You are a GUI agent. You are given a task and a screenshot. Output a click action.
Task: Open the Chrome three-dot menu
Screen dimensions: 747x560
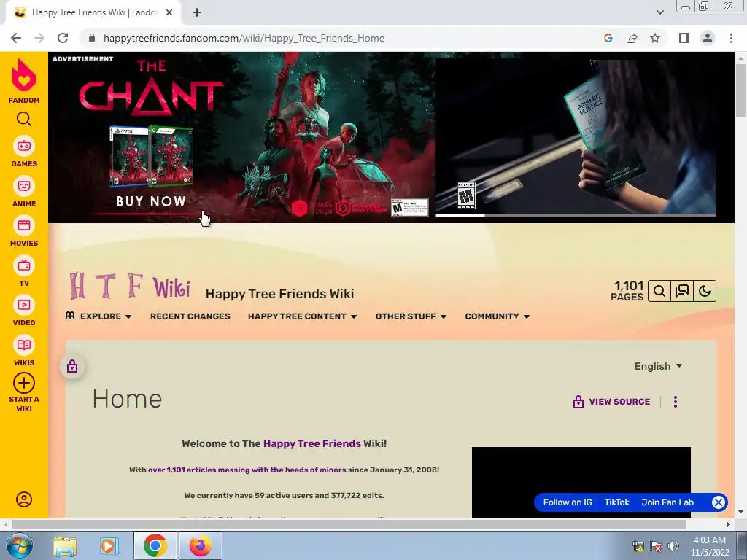tap(731, 38)
